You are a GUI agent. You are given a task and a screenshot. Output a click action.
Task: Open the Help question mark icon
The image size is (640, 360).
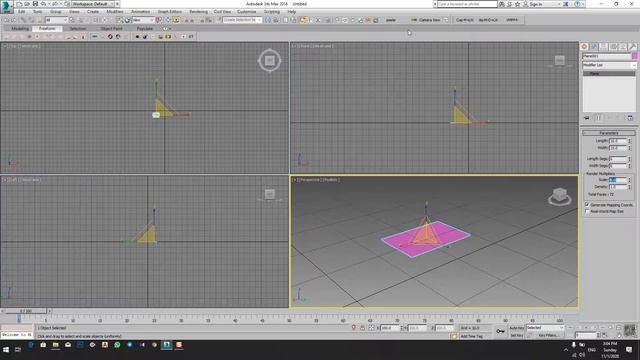577,4
